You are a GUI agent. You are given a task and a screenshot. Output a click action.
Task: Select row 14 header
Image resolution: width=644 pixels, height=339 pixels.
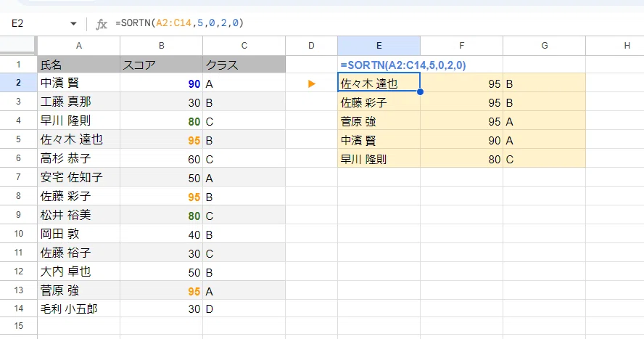click(18, 309)
